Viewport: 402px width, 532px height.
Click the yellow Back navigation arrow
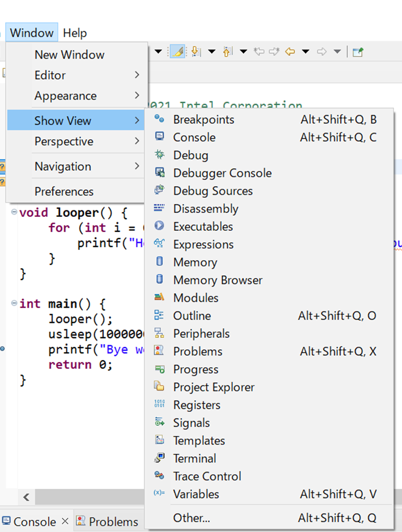tap(290, 52)
